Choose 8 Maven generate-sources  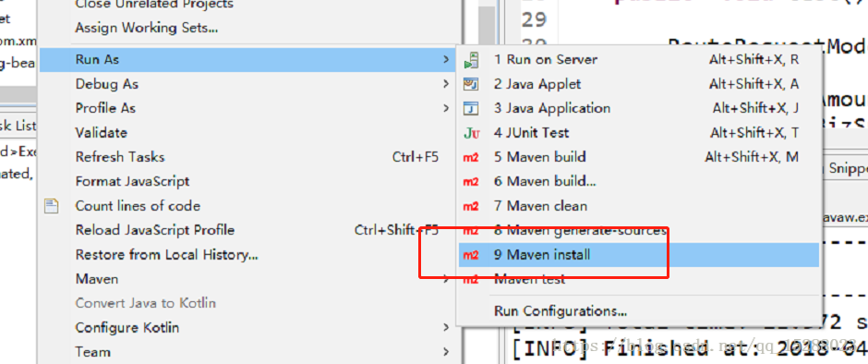coord(639,230)
